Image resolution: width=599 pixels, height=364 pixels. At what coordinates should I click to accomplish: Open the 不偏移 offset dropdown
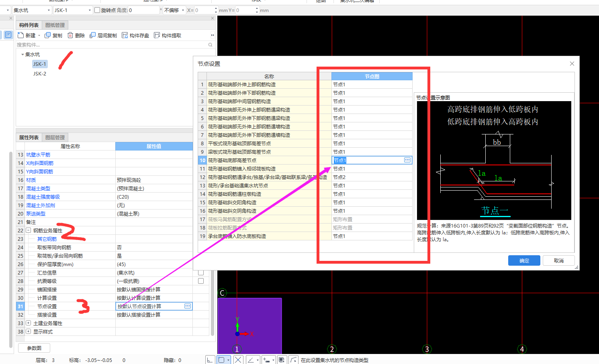[183, 10]
